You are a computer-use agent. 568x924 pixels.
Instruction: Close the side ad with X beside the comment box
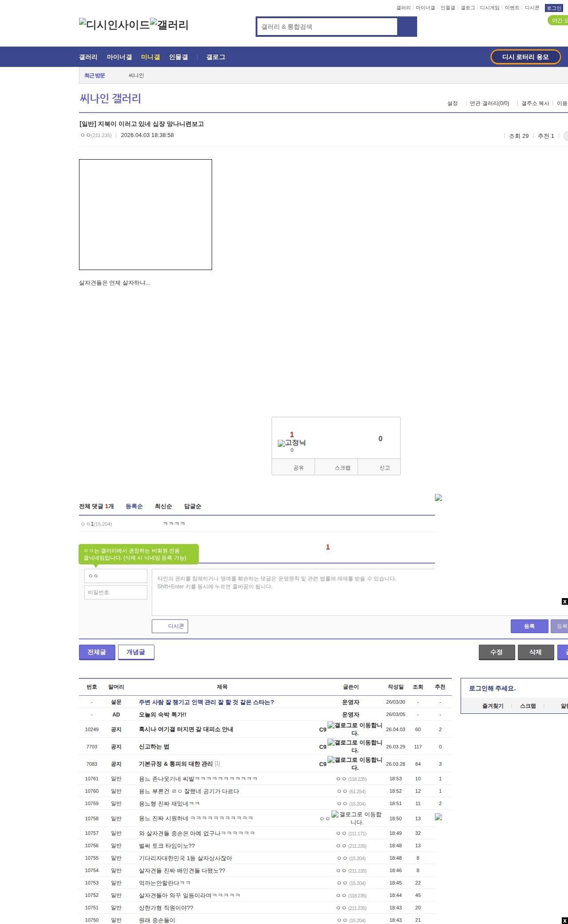[x=564, y=601]
